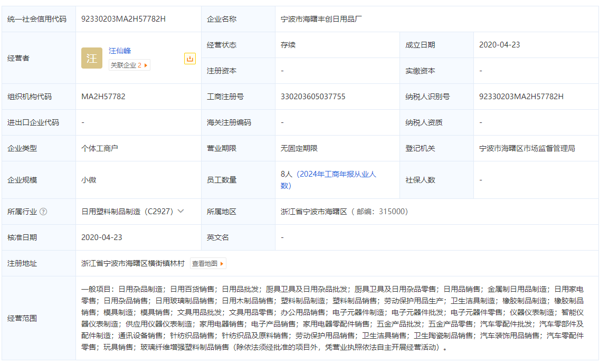
Task: Click the registration authority 宁波市海曙区市场监督管理局
Action: coord(527,148)
